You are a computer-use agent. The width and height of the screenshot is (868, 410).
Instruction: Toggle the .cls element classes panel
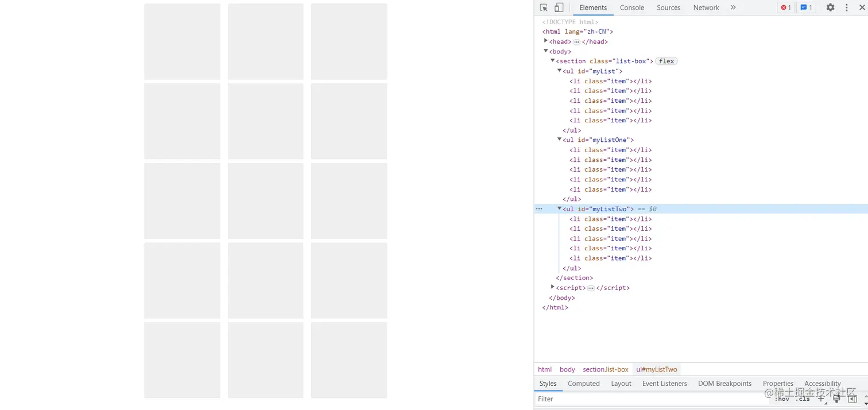point(803,399)
